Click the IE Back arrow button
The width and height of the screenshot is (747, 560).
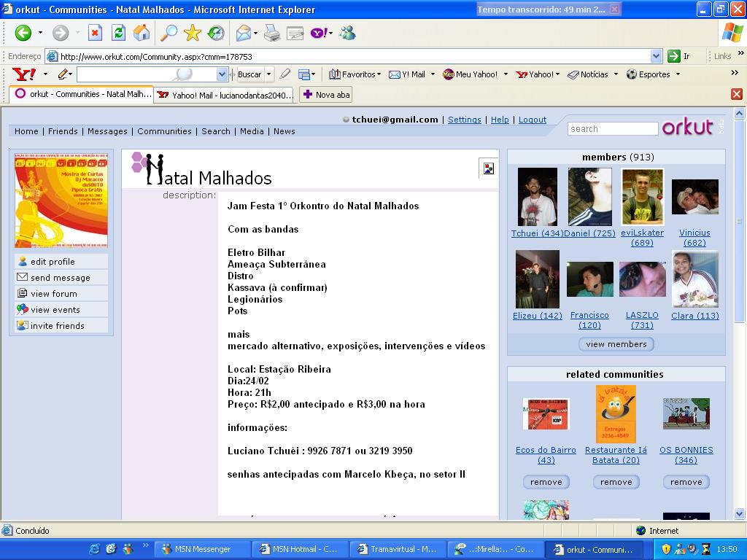(x=23, y=33)
